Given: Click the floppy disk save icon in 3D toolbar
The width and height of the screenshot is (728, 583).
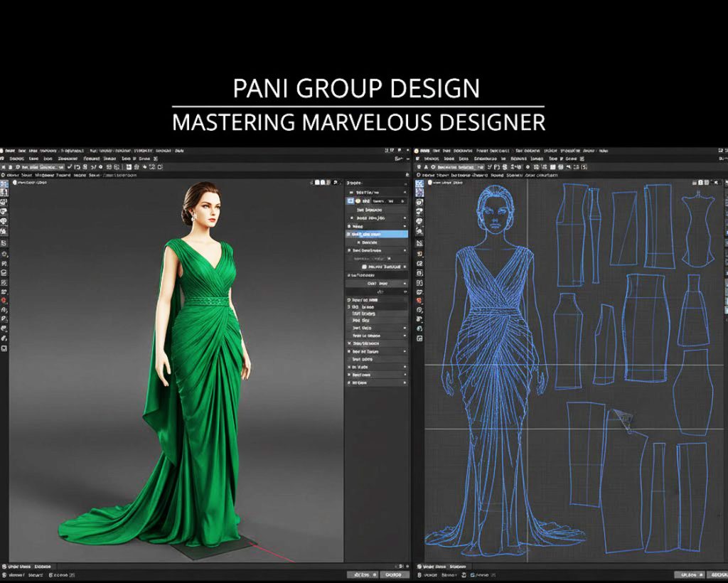Looking at the screenshot, I should pos(129,166).
